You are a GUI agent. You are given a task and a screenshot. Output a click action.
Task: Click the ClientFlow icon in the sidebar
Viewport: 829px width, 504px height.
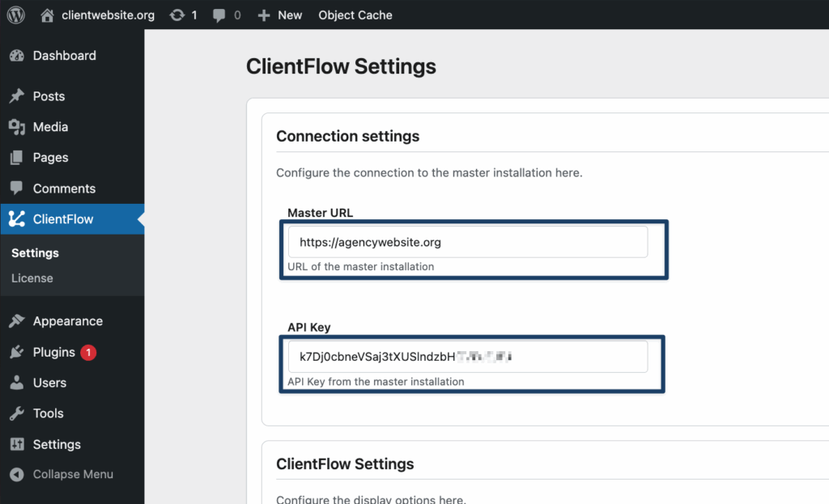pyautogui.click(x=17, y=218)
